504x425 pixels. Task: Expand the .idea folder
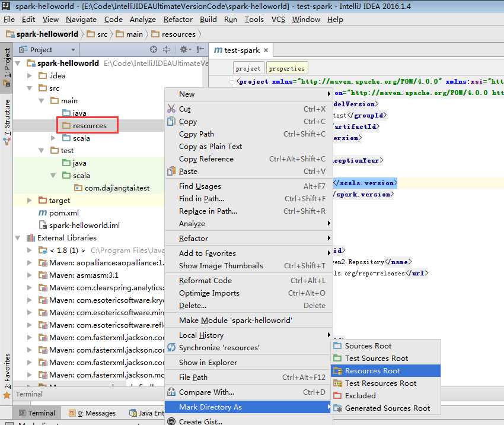click(30, 75)
